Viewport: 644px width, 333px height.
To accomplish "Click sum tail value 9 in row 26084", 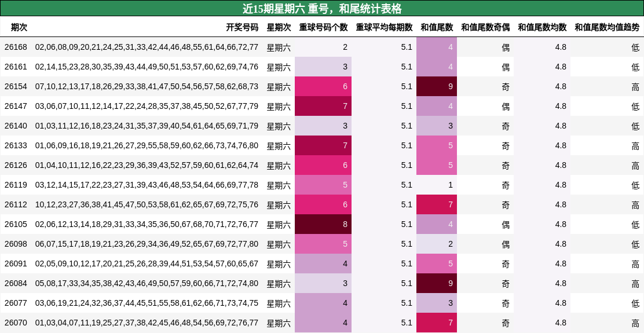I will point(437,283).
